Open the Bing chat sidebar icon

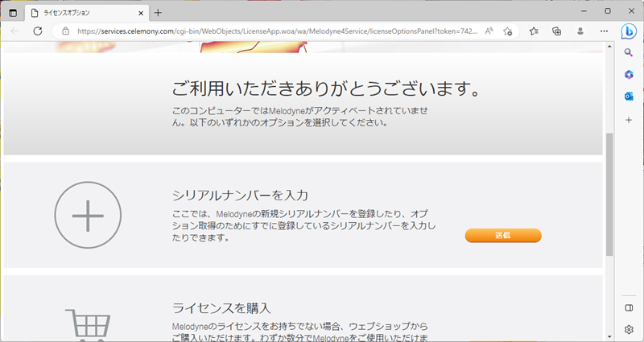[629, 31]
